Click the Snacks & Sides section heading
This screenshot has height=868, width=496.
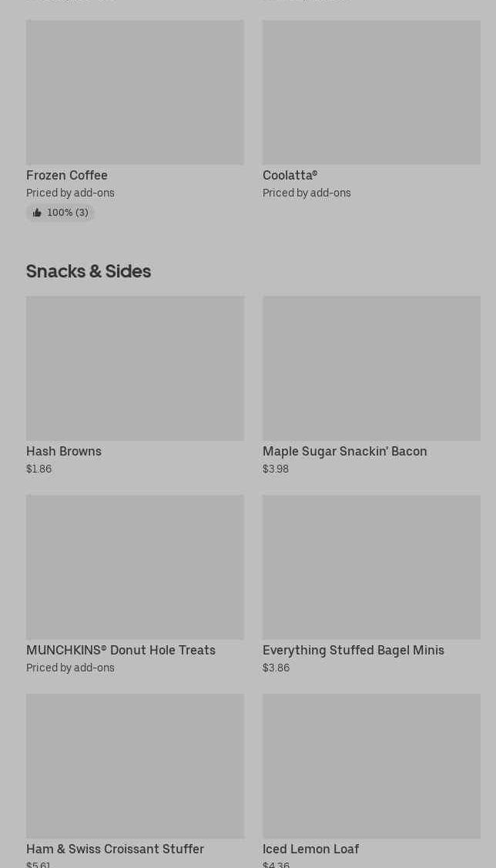(x=89, y=271)
